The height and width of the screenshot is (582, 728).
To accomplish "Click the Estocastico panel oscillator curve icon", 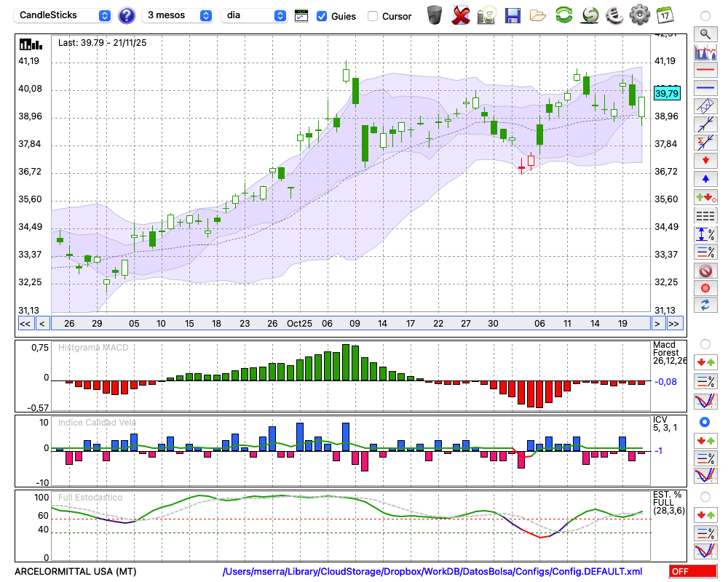I will click(705, 551).
